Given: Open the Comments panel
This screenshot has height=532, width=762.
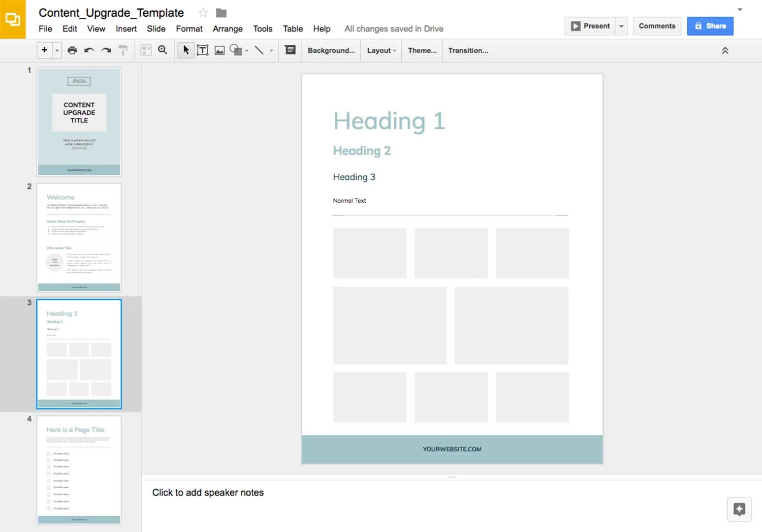Looking at the screenshot, I should click(x=657, y=26).
